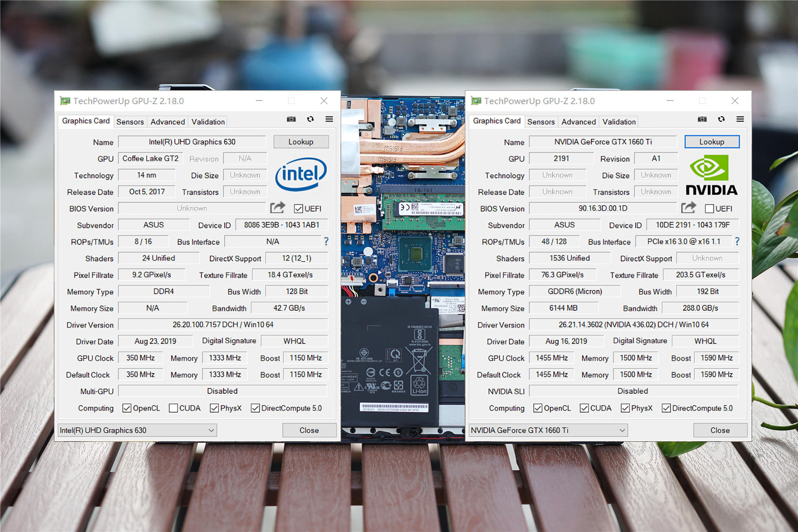Toggle UEFI checkbox in NVIDIA window

pyautogui.click(x=709, y=209)
